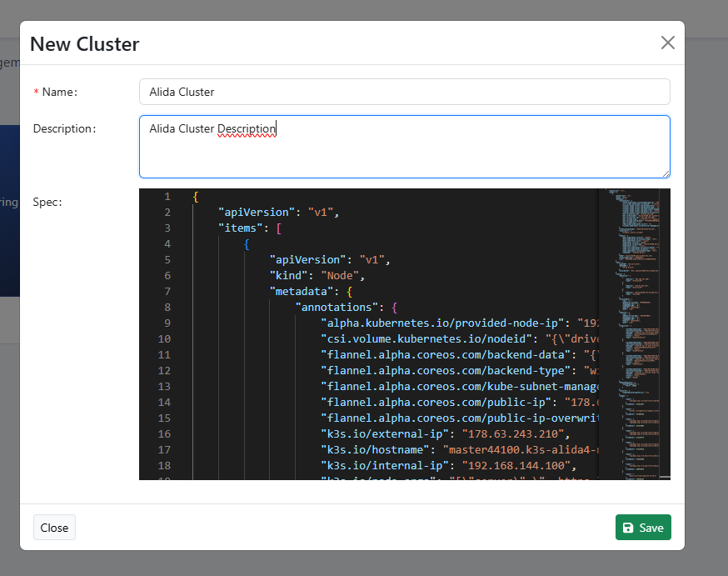
Task: Click "flannel.alpha.coreos.com/backend-type" key
Action: (x=446, y=370)
